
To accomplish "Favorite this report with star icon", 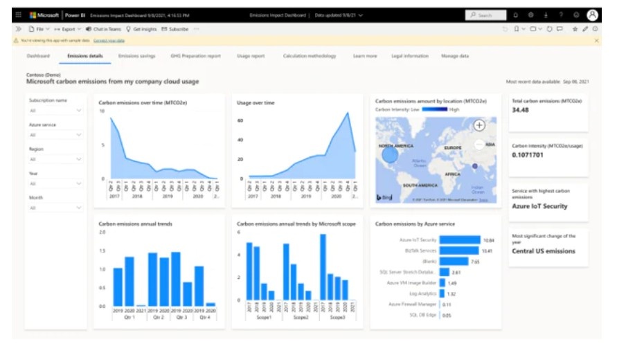I will coord(575,29).
